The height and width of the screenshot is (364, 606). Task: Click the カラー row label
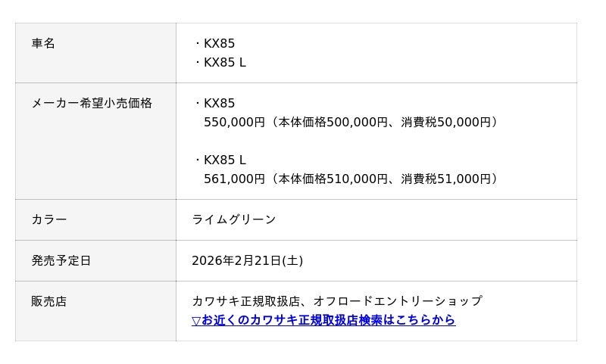coord(49,220)
